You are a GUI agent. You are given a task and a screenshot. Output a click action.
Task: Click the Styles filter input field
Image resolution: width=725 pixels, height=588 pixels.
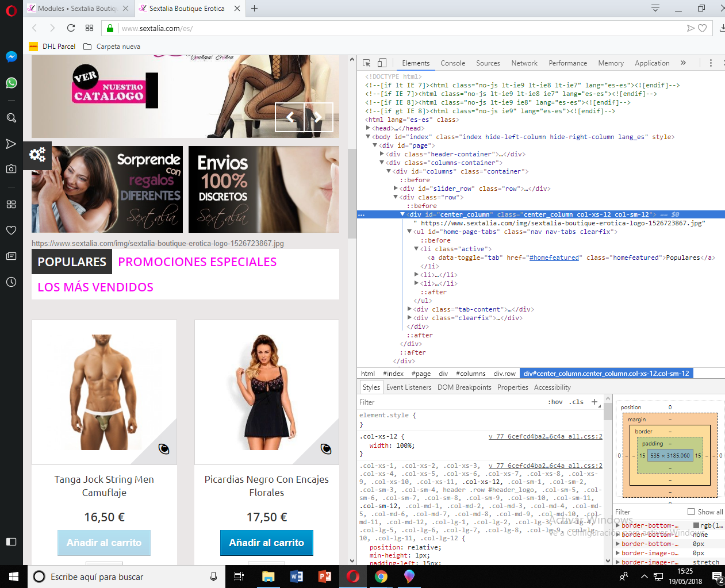(451, 402)
